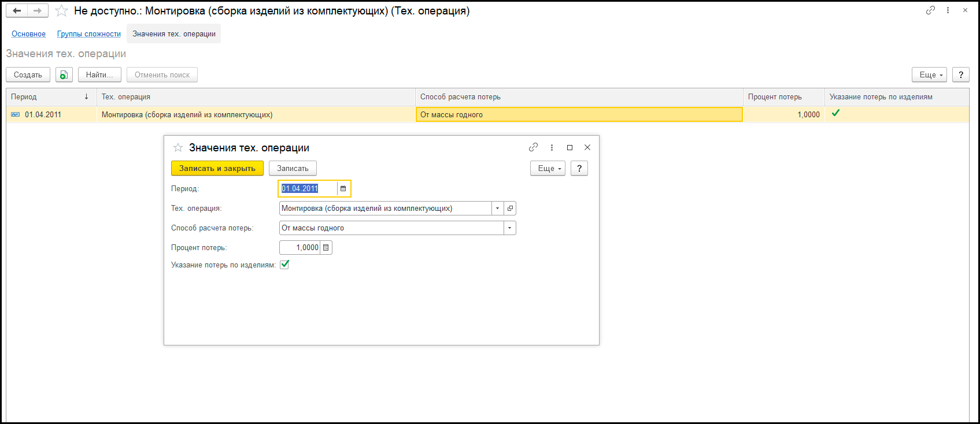Add page to favorites with main star
The width and height of the screenshot is (980, 424).
[x=61, y=11]
